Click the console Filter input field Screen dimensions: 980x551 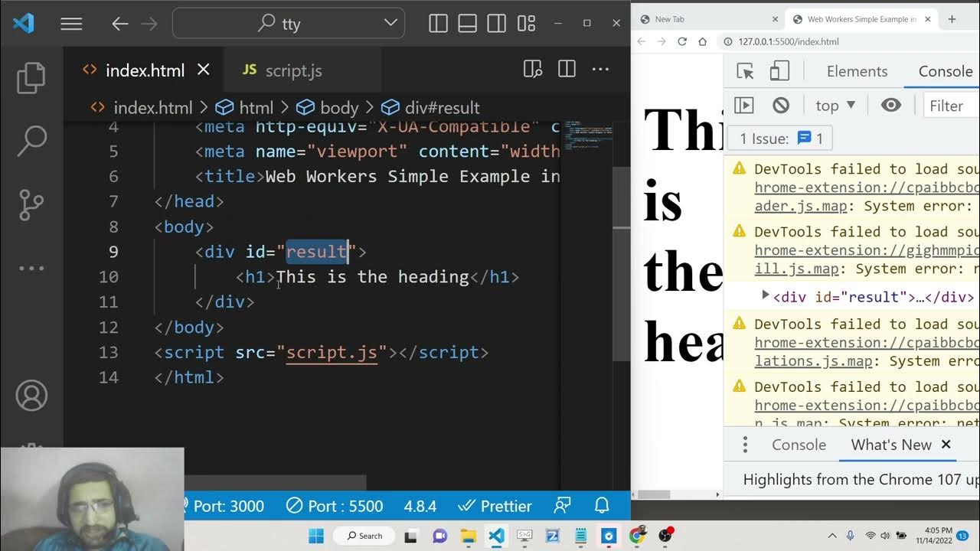pos(950,106)
